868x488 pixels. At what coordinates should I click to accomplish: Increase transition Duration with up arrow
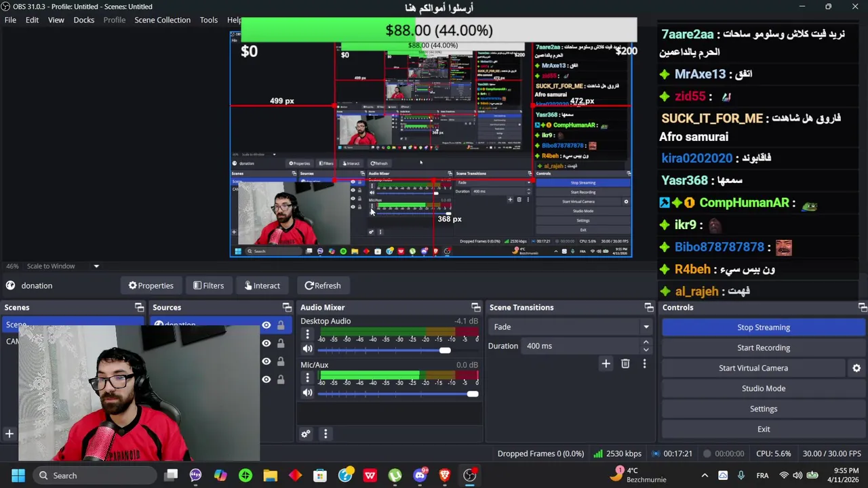click(646, 342)
